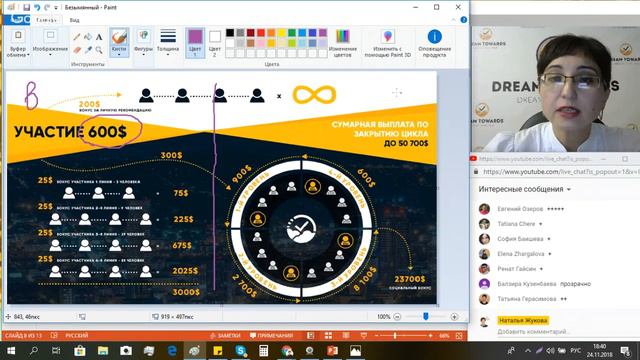
Task: Open PowerPoint slide sorter view icon
Action: tap(328, 336)
